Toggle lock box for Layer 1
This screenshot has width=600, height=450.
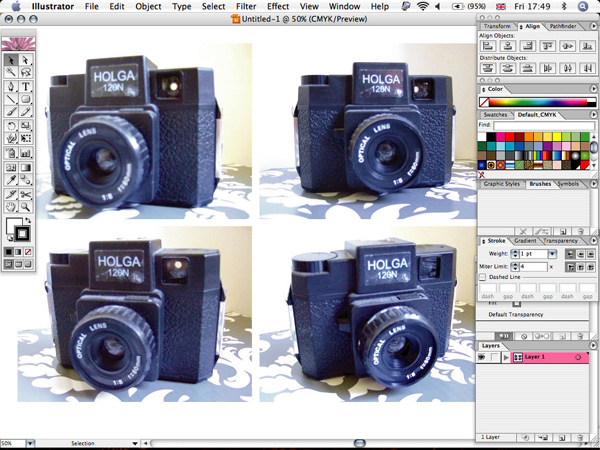pos(495,357)
